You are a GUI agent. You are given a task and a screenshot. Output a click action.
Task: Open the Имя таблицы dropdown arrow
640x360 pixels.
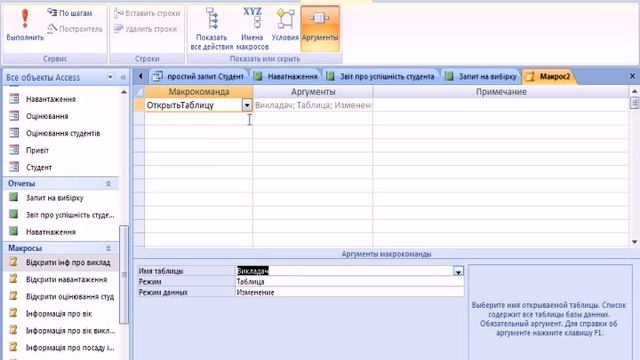458,271
